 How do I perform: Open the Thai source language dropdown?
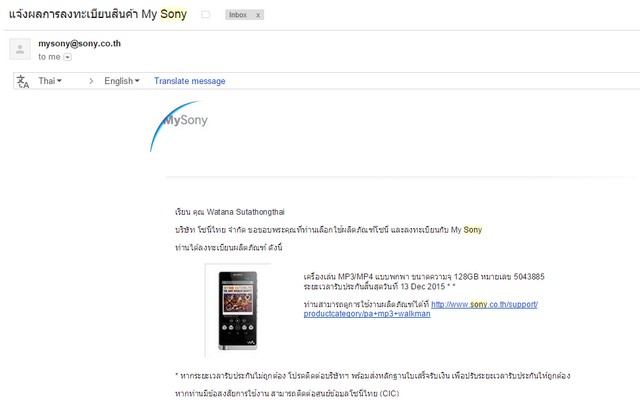pos(50,81)
